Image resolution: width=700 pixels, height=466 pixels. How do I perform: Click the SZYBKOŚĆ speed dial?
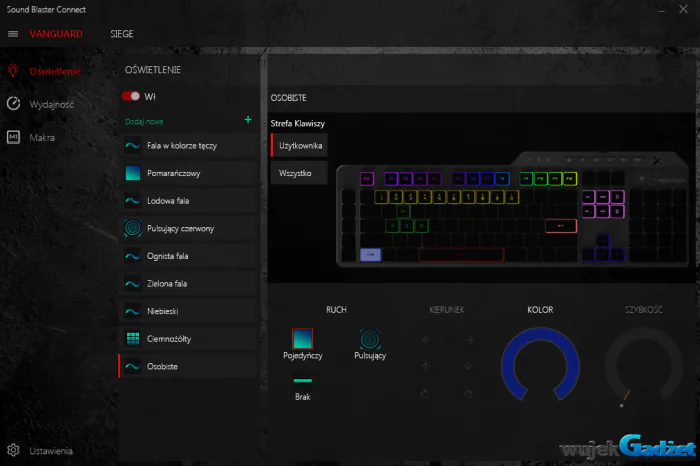pos(644,365)
